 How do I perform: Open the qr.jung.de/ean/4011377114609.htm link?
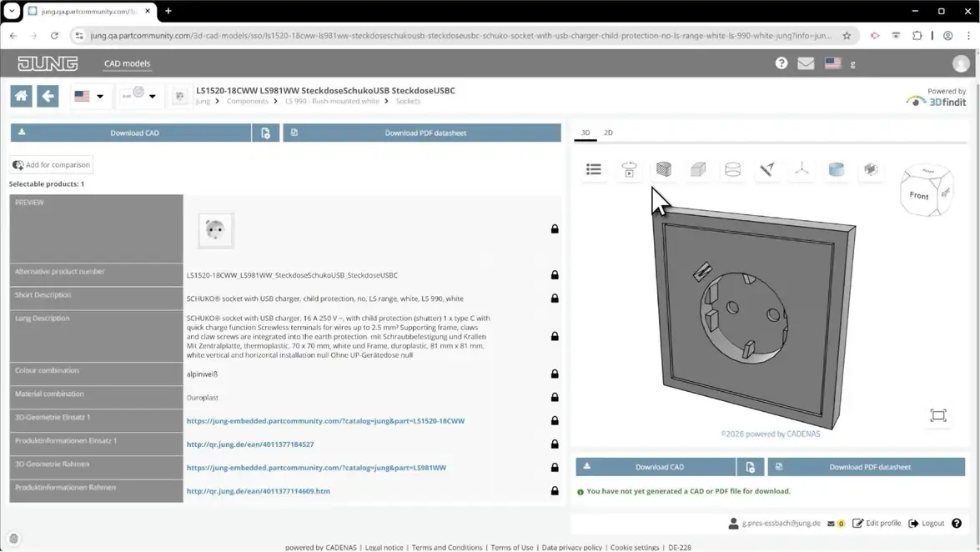[x=258, y=491]
